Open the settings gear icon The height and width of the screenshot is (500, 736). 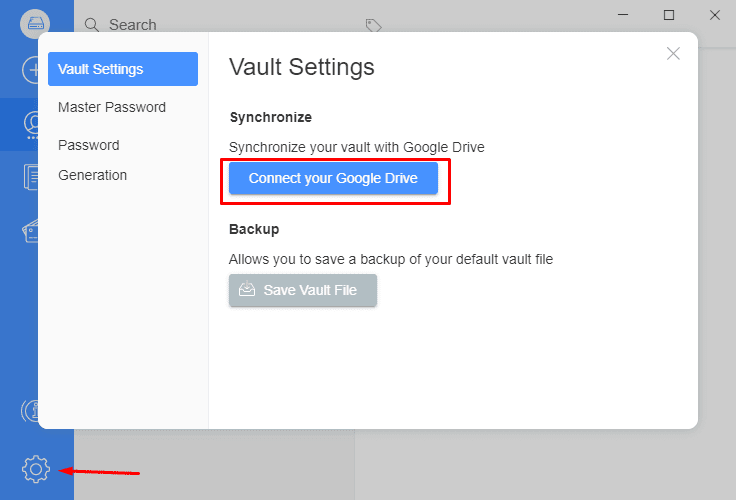coord(36,469)
